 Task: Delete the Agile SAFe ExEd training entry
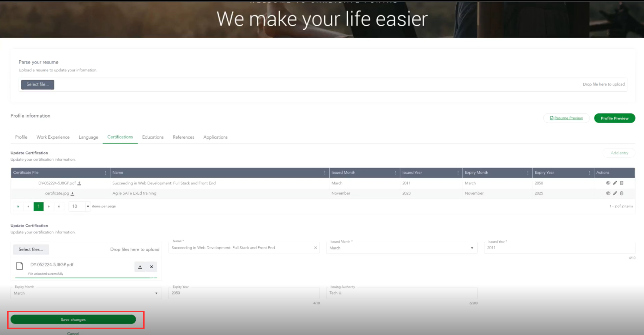622,193
